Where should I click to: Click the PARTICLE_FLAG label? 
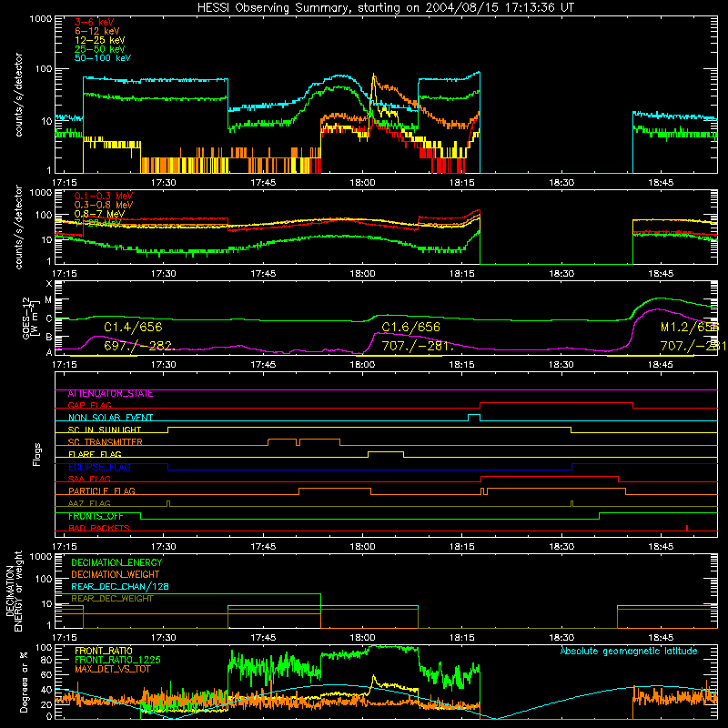[102, 491]
